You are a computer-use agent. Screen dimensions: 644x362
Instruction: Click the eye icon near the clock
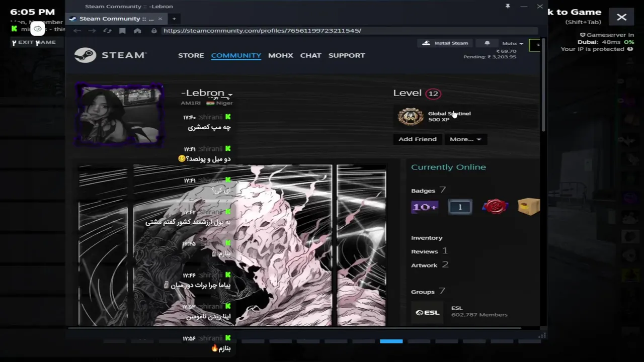pyautogui.click(x=38, y=29)
